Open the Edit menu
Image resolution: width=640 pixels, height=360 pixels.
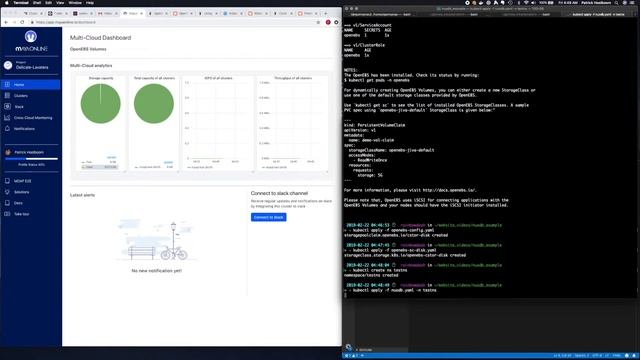click(x=49, y=3)
